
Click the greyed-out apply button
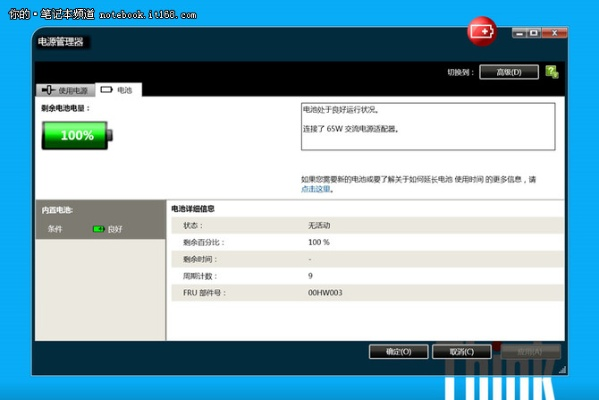pyautogui.click(x=530, y=352)
